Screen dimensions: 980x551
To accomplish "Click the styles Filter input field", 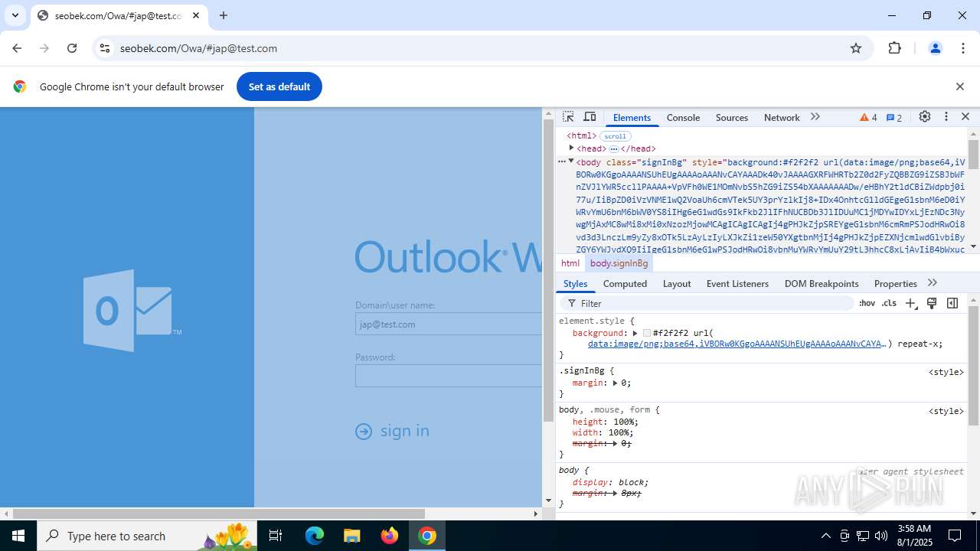I will pos(708,304).
